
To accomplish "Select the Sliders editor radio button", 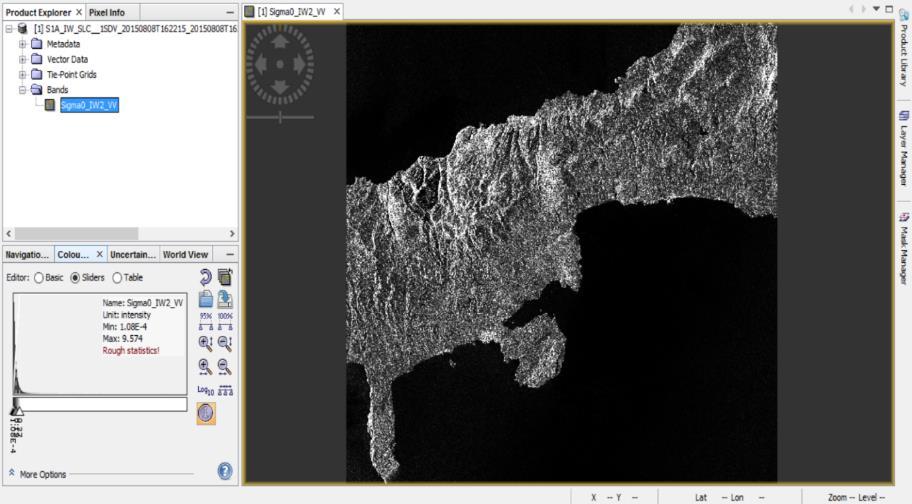I will [75, 278].
